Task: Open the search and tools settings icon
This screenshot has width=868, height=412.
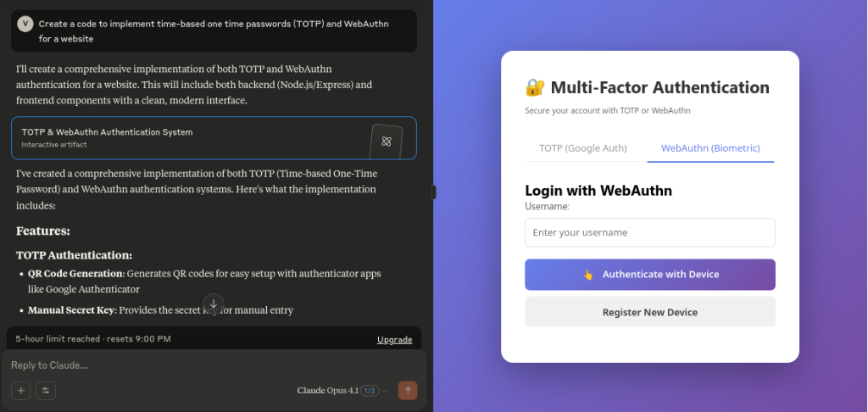Action: pyautogui.click(x=46, y=391)
